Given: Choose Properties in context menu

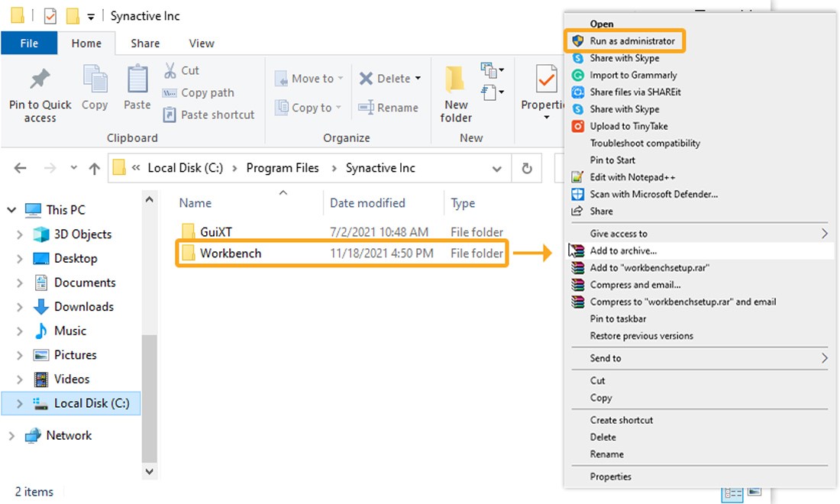Looking at the screenshot, I should pos(611,477).
